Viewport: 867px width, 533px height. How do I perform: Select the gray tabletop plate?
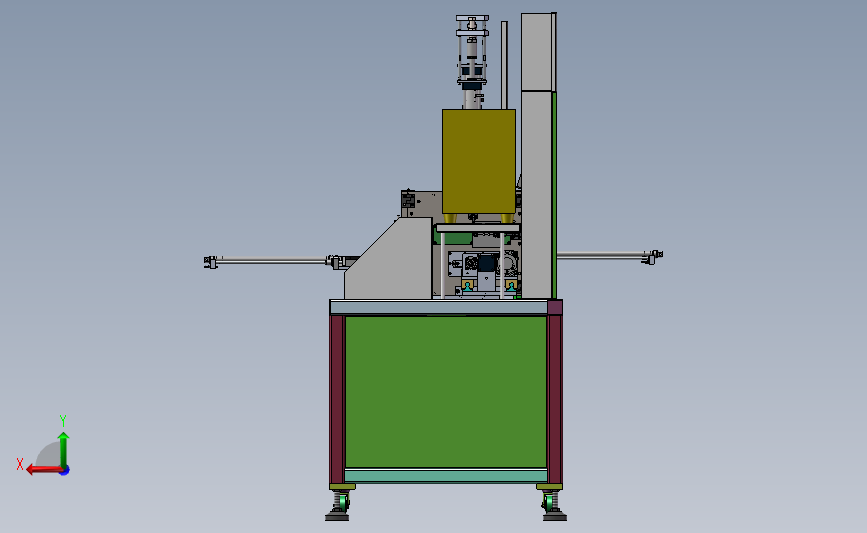click(x=438, y=307)
